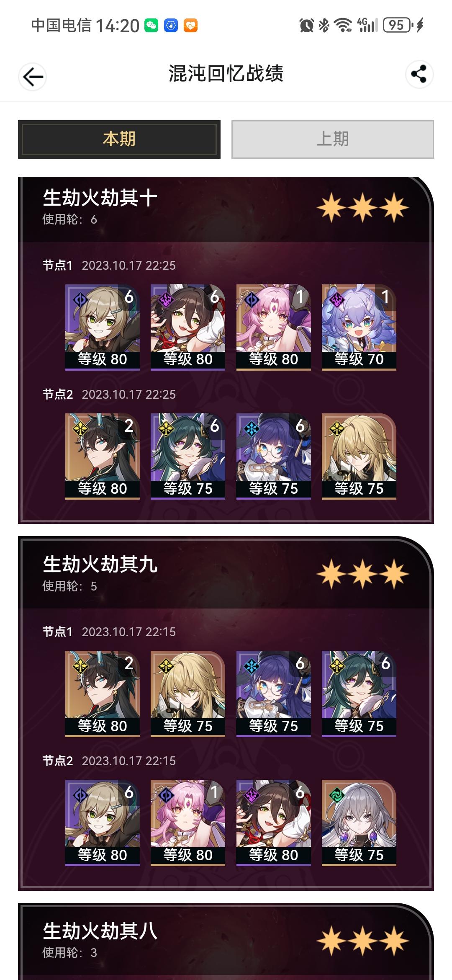
Task: Select the horned level 80 character in 生劫火劫其十 节点2
Action: click(103, 456)
